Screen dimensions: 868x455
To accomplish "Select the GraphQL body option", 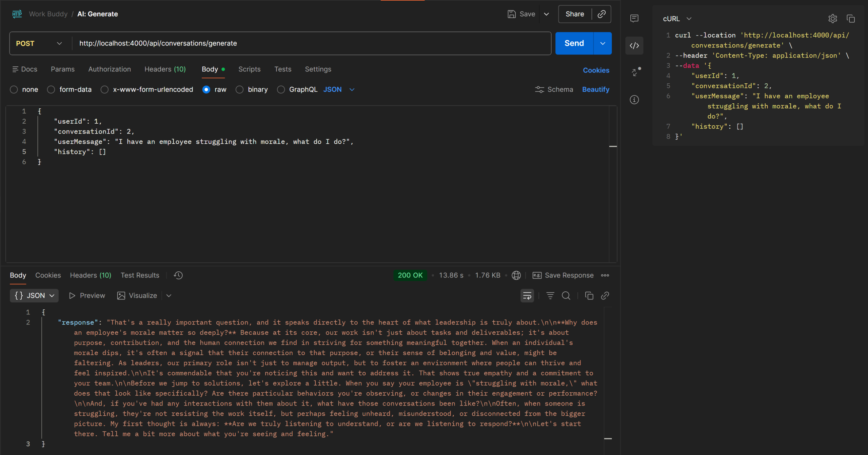I will click(281, 89).
